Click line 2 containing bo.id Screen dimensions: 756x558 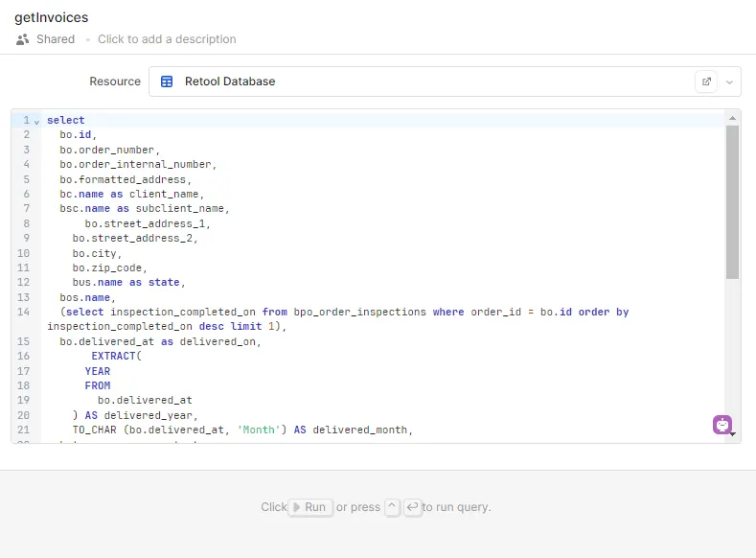click(79, 134)
